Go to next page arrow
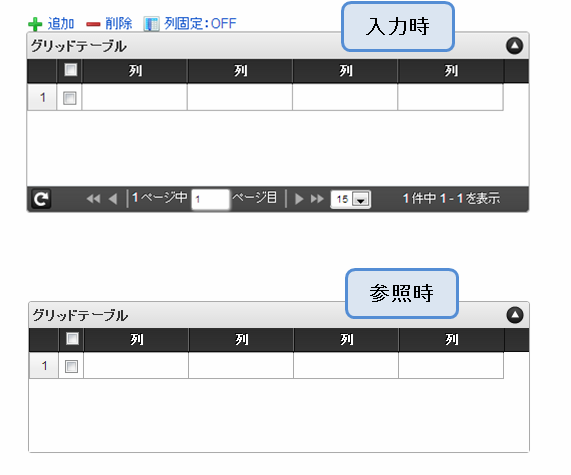Image resolution: width=571 pixels, height=475 pixels. point(299,199)
